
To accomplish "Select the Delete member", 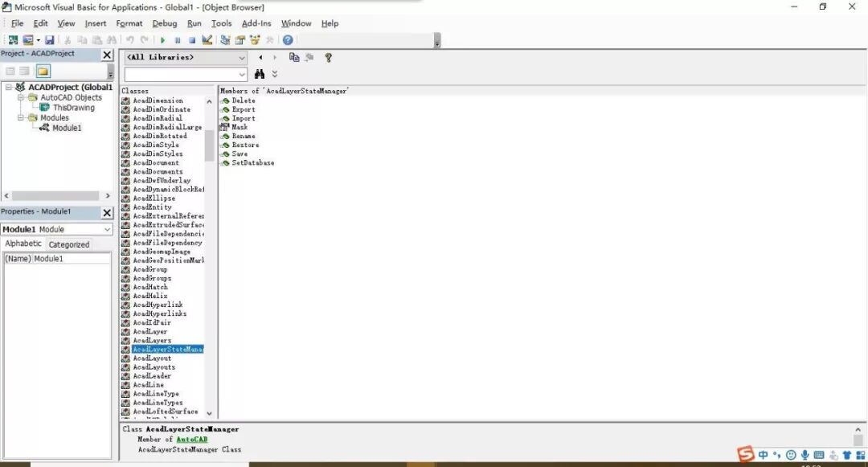I will [x=243, y=100].
